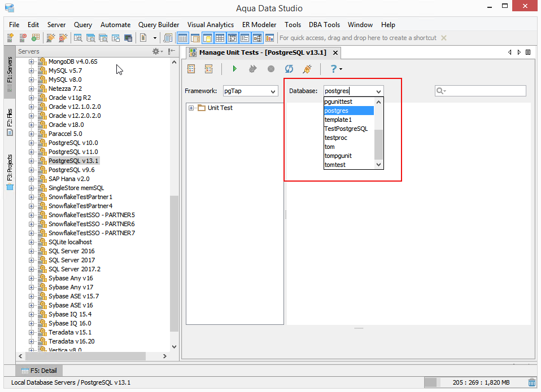The width and height of the screenshot is (541, 392).
Task: Click the search field in Manage Unit Tests
Action: (486, 91)
